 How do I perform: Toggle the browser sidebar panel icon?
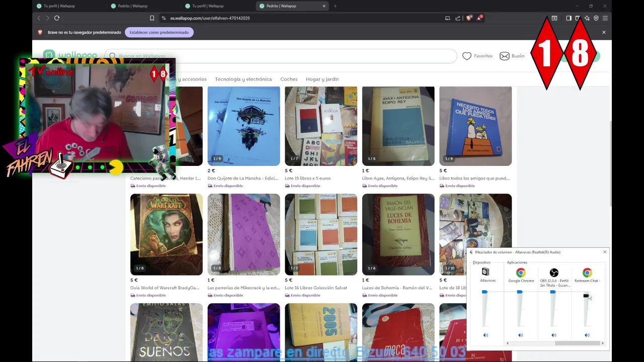(569, 18)
